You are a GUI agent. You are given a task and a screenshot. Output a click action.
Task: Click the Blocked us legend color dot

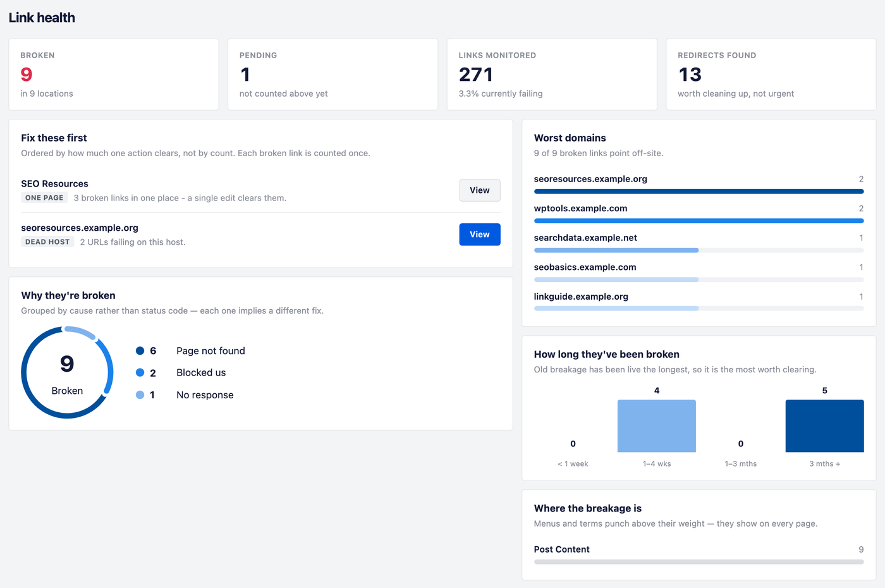click(140, 373)
